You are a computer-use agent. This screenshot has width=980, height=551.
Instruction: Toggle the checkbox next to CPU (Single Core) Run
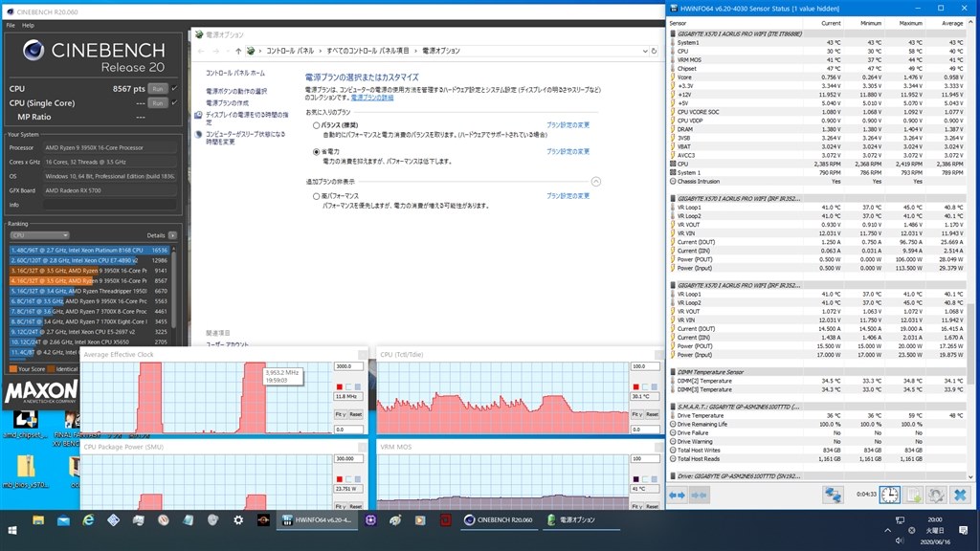coord(174,103)
